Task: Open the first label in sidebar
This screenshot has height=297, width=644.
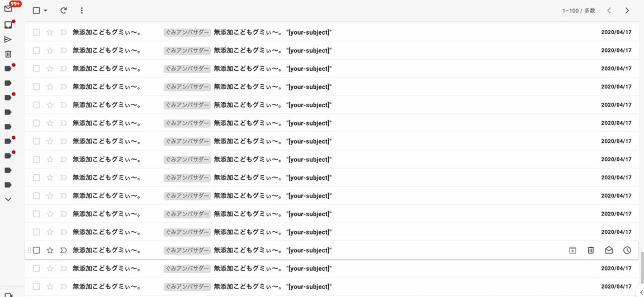Action: [x=8, y=69]
